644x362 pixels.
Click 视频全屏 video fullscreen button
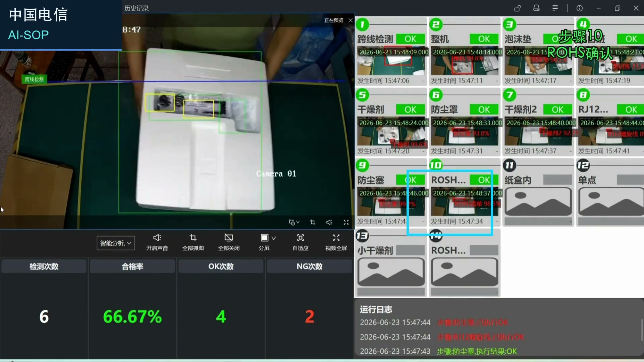(x=336, y=242)
